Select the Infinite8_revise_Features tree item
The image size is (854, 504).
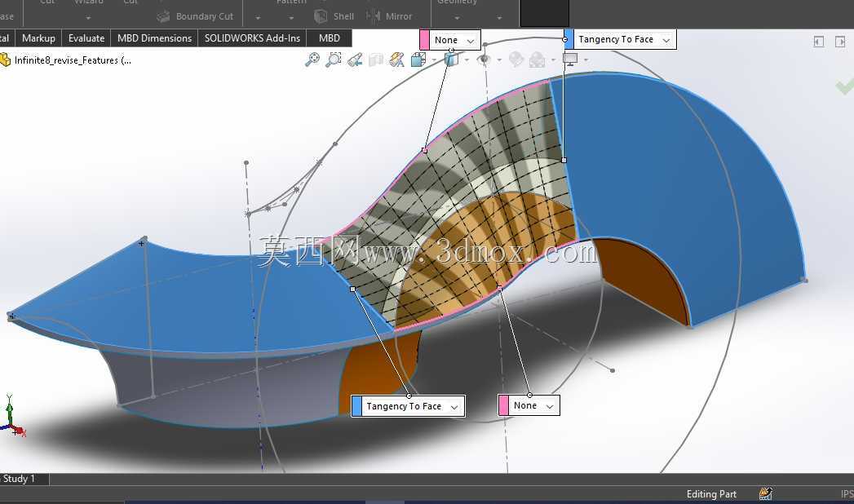pos(73,60)
